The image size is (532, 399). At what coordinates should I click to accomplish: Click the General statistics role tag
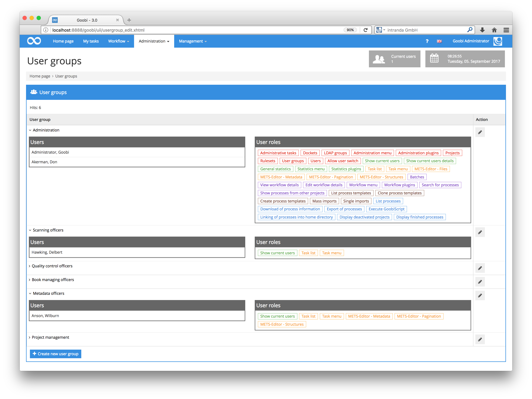pyautogui.click(x=275, y=169)
